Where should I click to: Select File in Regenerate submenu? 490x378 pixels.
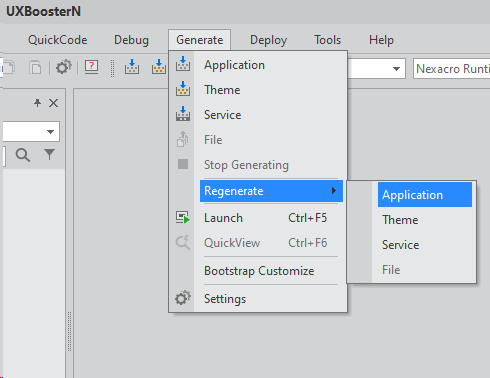[x=425, y=270]
